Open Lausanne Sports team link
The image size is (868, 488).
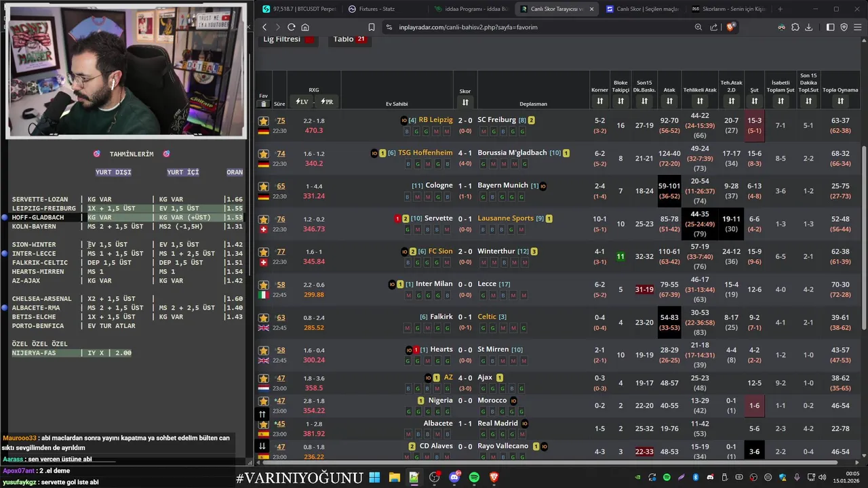point(505,218)
